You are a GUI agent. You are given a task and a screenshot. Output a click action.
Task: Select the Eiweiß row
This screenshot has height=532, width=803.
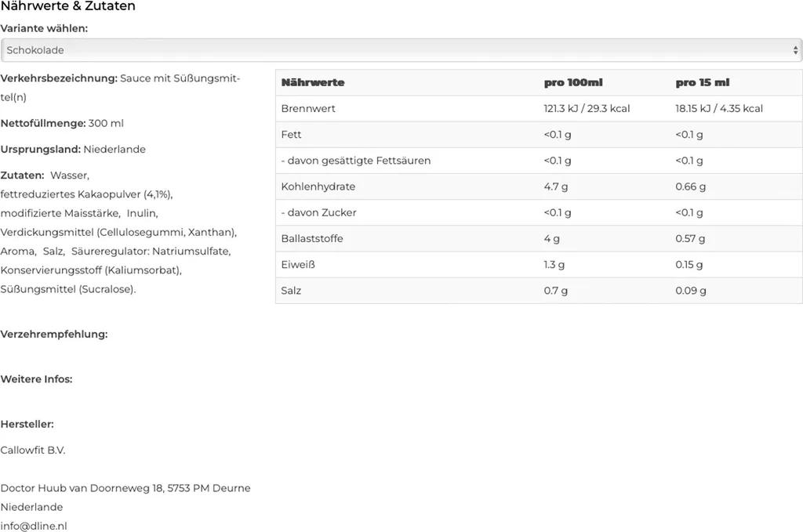(x=539, y=265)
